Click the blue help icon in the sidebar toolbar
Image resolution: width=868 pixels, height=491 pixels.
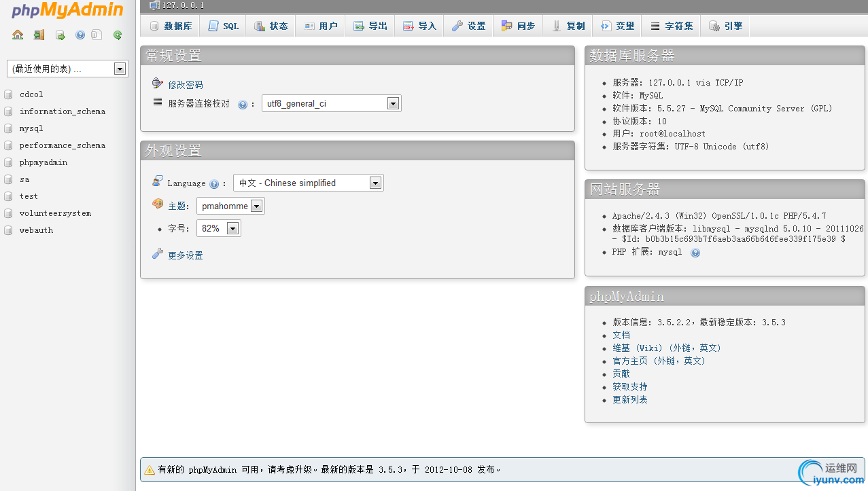click(80, 35)
